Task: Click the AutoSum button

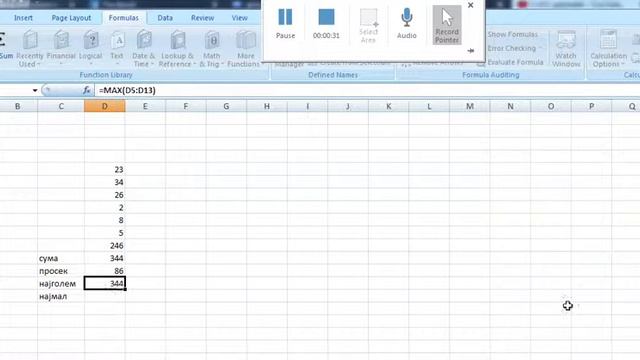Action: 6,46
